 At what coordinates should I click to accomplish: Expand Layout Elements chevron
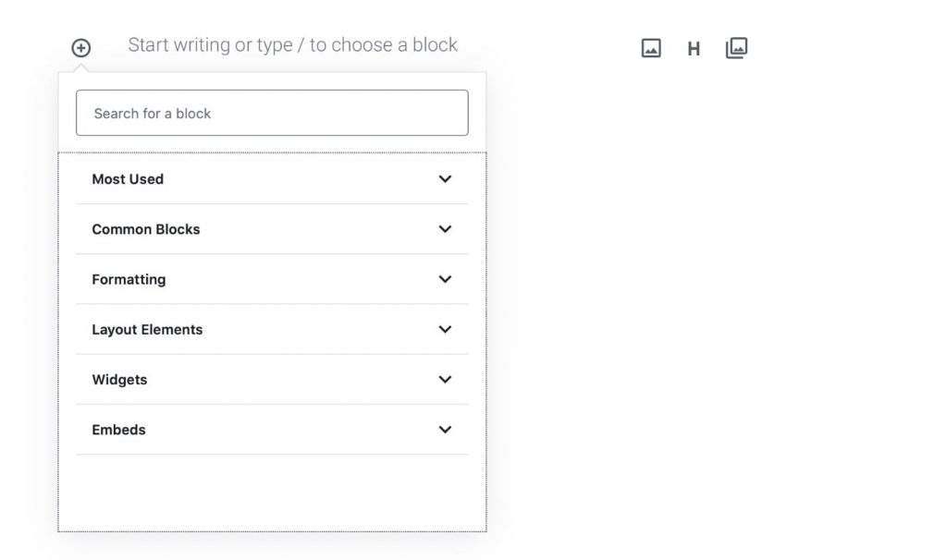click(445, 329)
